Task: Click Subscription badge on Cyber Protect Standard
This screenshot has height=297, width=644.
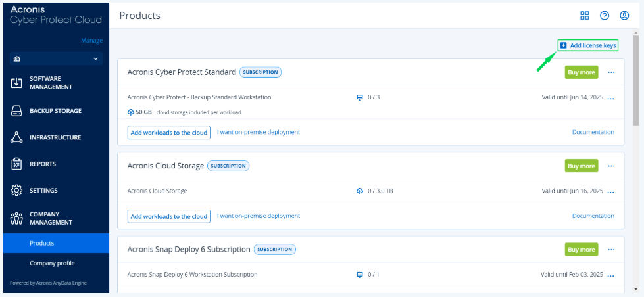Action: (x=260, y=72)
